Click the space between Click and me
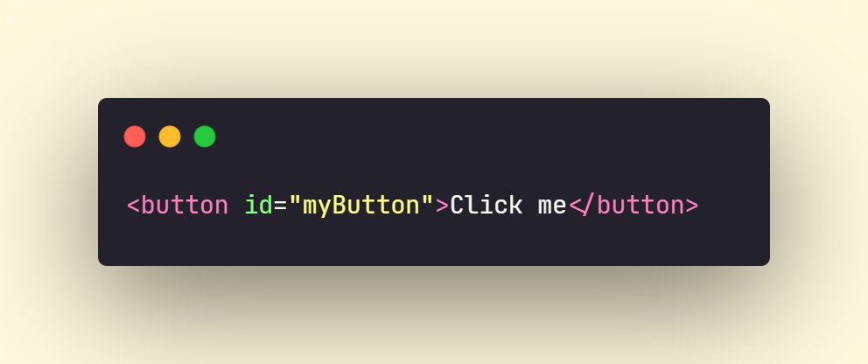 pos(530,206)
